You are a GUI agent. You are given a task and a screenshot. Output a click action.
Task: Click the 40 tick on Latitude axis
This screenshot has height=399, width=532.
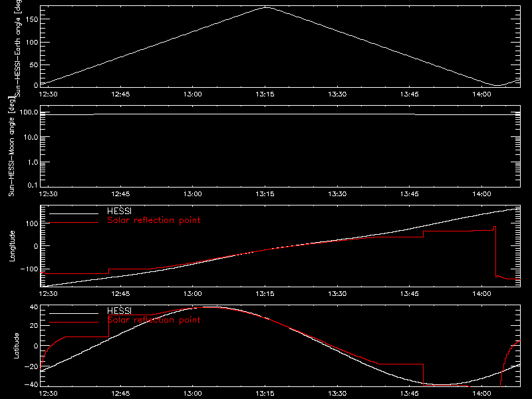coord(35,307)
